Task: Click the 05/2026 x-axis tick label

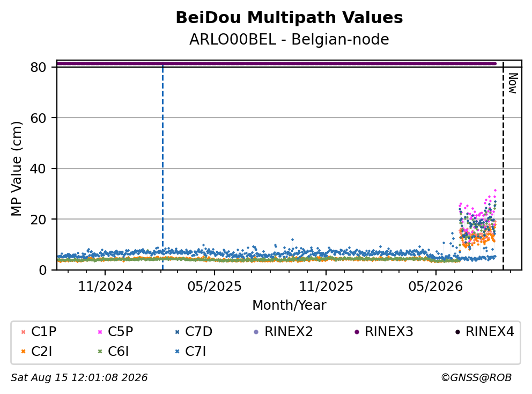Action: coord(435,287)
